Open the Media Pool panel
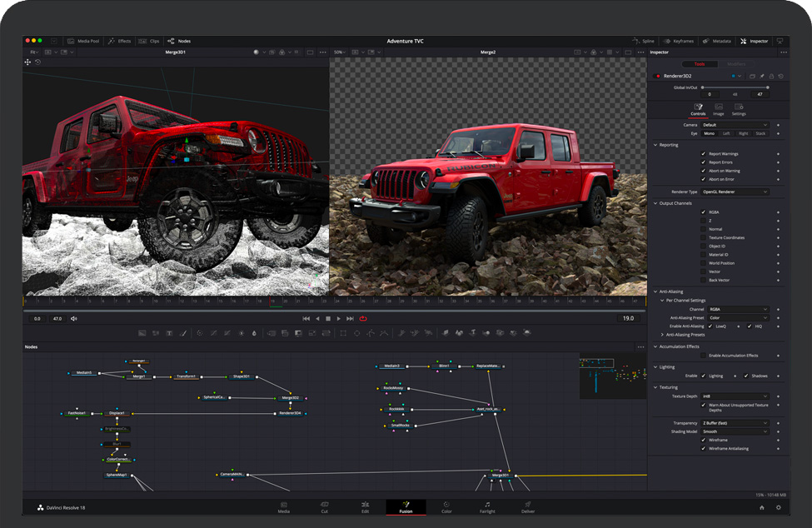The image size is (812, 528). click(x=82, y=41)
